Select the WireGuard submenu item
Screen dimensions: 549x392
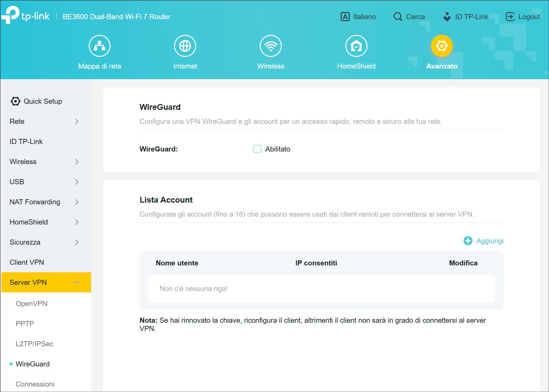click(32, 364)
